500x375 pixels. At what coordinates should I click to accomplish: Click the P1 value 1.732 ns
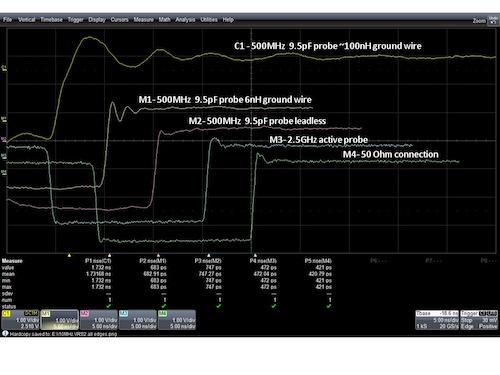pos(101,267)
